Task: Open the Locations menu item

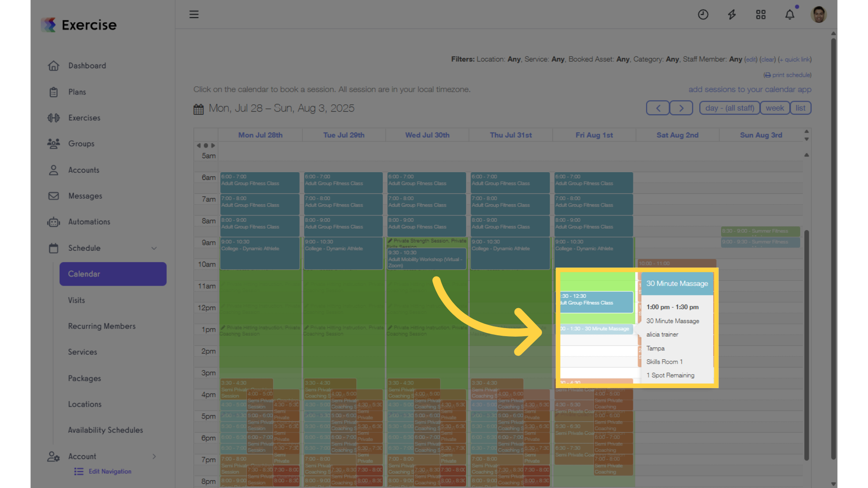Action: pos(85,404)
